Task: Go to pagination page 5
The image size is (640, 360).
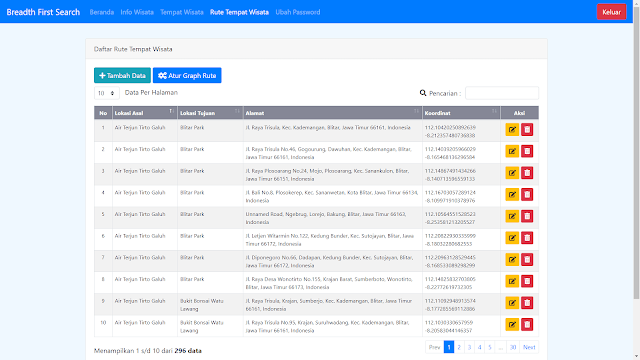Action: click(489, 347)
